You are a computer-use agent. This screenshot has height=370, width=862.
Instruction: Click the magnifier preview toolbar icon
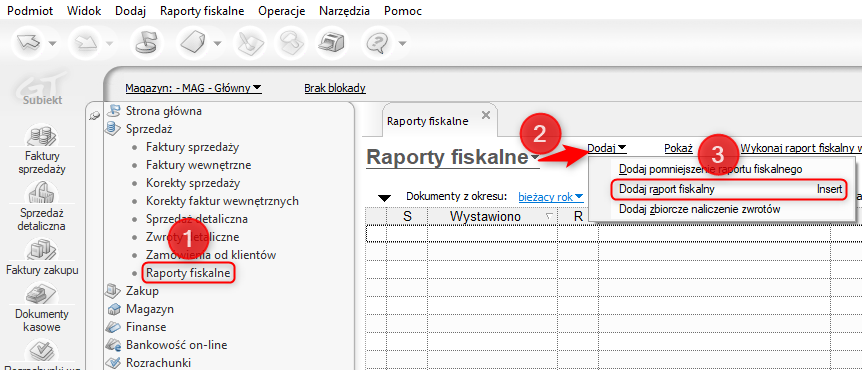pos(290,42)
